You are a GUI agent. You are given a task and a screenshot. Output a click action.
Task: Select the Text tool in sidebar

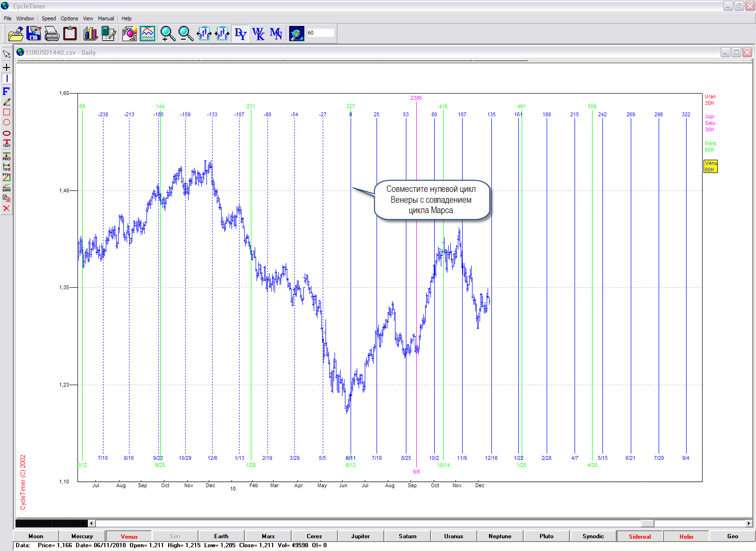point(7,143)
